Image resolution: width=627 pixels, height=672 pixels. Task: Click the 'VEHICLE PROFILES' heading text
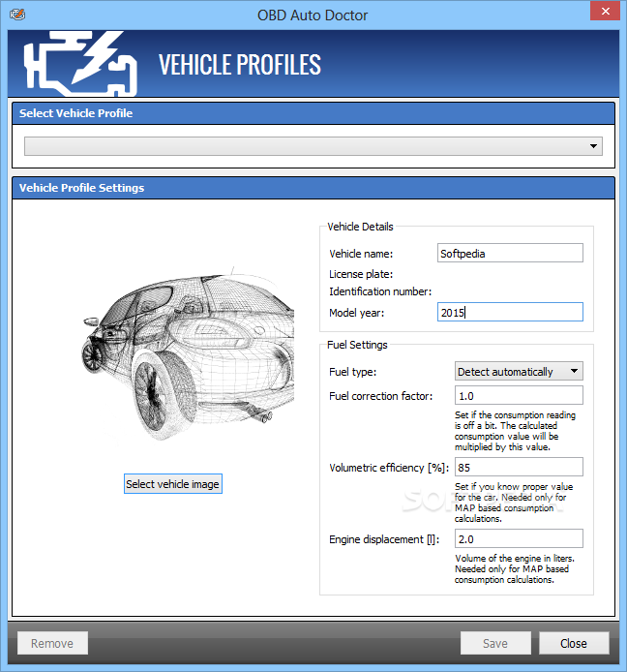(x=239, y=64)
